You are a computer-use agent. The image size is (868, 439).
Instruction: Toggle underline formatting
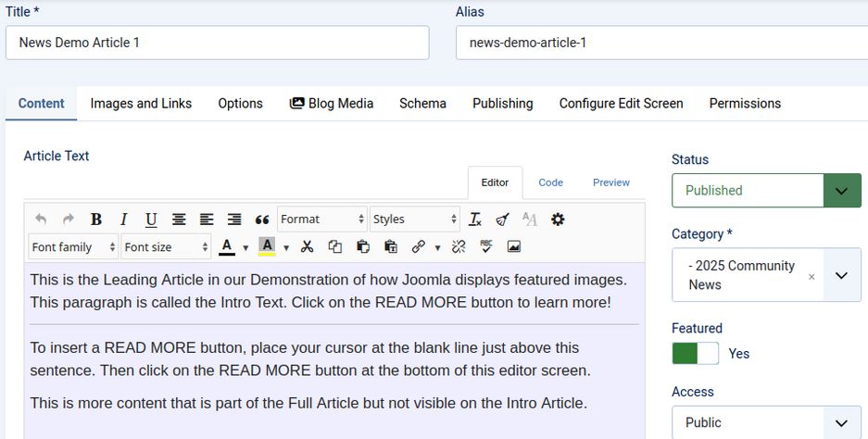151,219
